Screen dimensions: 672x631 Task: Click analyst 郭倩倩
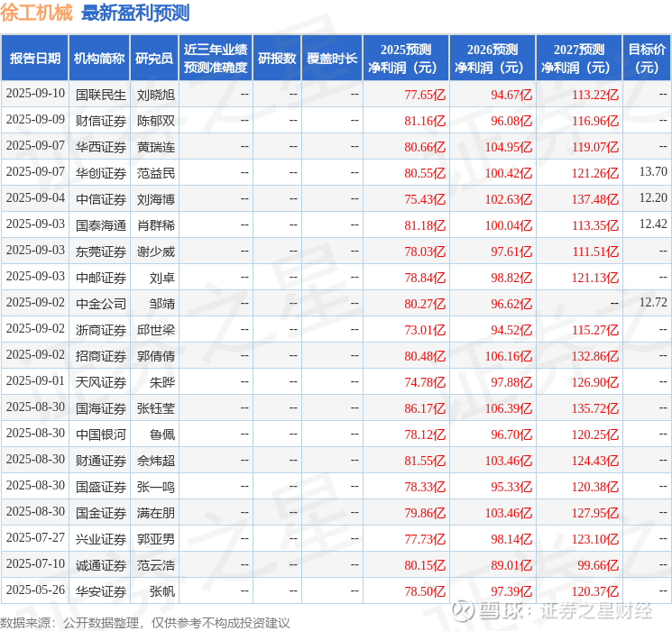pyautogui.click(x=155, y=356)
